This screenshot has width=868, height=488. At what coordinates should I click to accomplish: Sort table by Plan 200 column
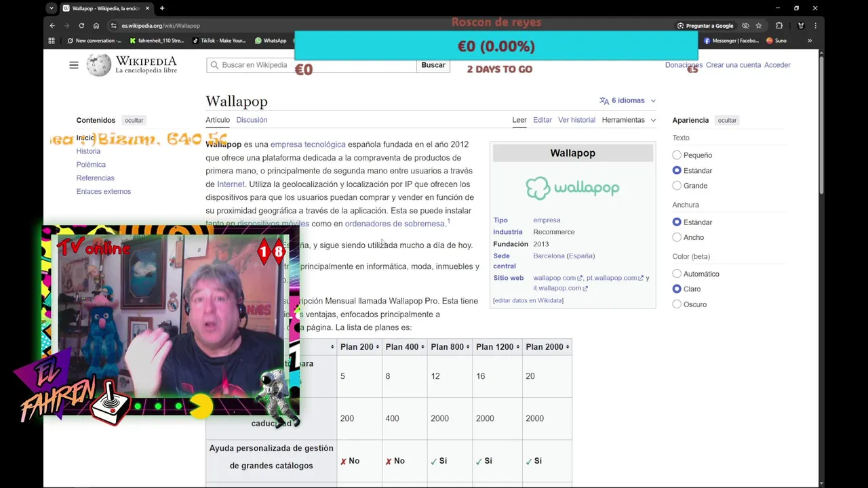click(x=359, y=347)
